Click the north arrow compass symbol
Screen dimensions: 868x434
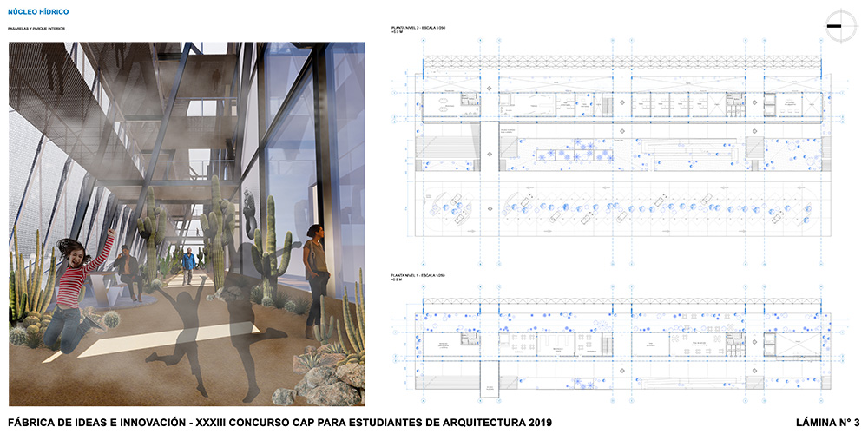coord(836,27)
